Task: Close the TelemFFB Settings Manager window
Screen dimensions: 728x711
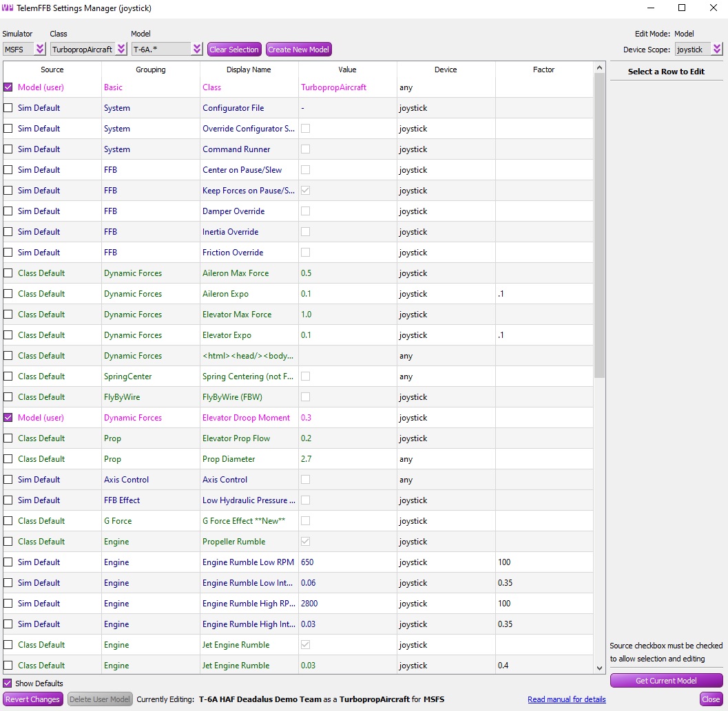Action: [713, 8]
